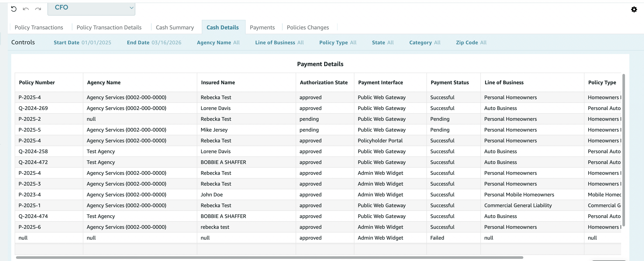Click the undo arrow icon

coord(26,9)
